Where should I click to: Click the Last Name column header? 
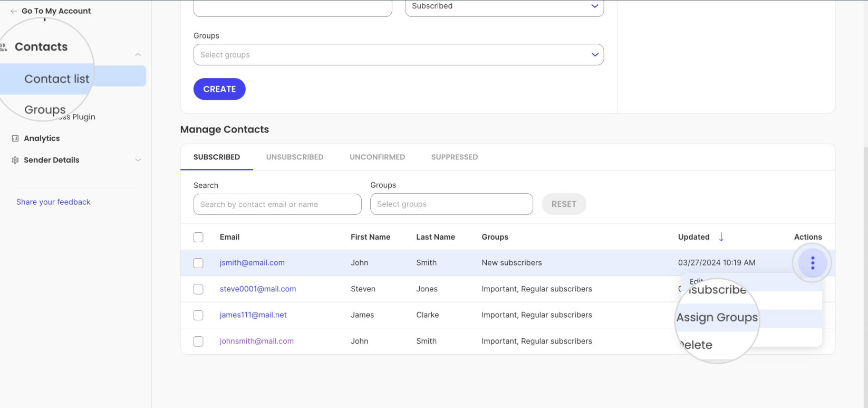(436, 237)
